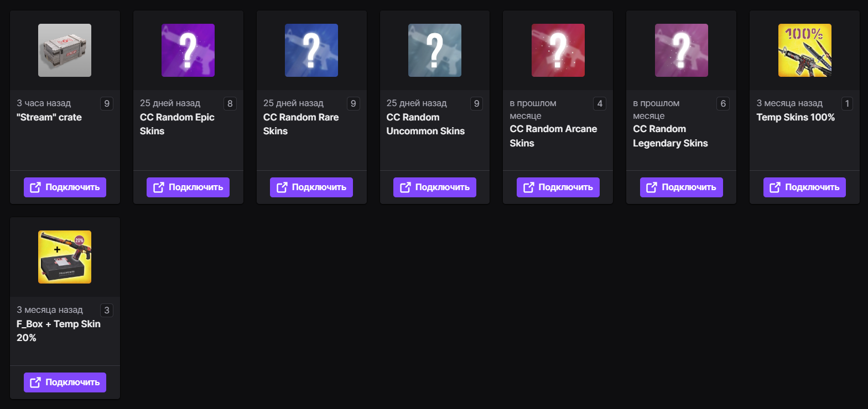Open the F_Box + Temp Skin 20% image
Viewport: 868px width, 409px height.
[65, 257]
